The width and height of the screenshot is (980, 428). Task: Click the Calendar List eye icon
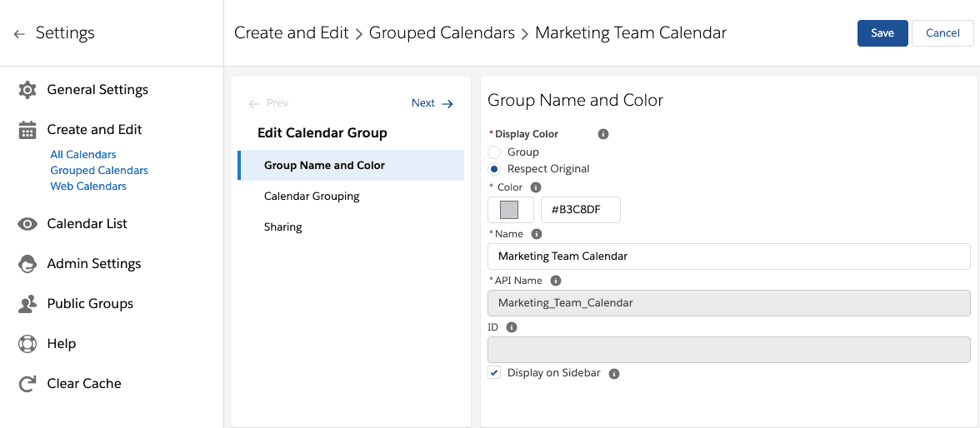tap(27, 224)
